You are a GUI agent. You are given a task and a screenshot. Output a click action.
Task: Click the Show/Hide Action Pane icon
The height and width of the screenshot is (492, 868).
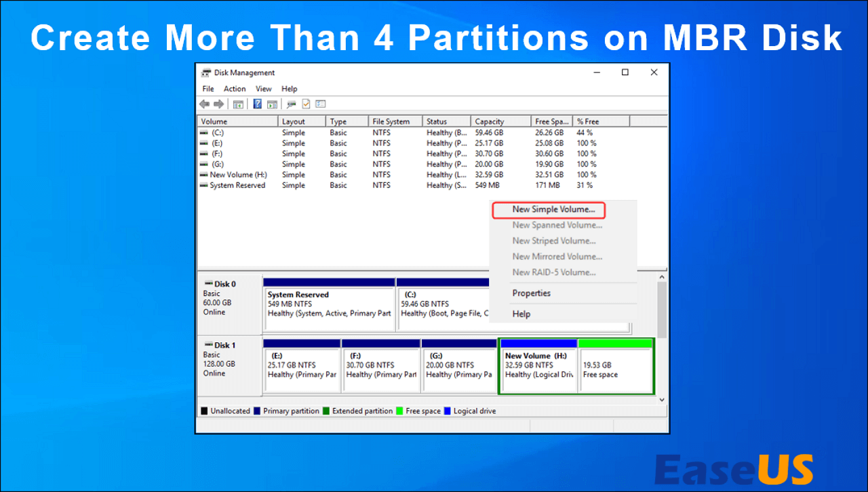click(x=272, y=104)
